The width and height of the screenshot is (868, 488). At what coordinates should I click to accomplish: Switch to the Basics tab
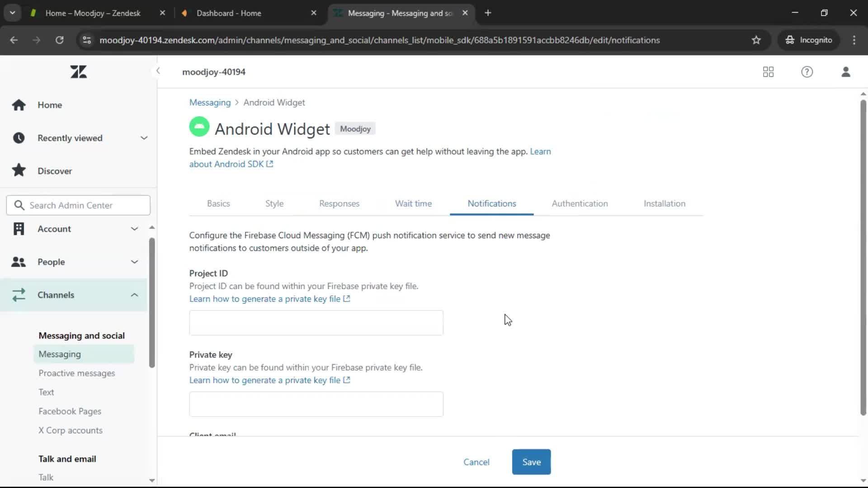click(x=218, y=204)
